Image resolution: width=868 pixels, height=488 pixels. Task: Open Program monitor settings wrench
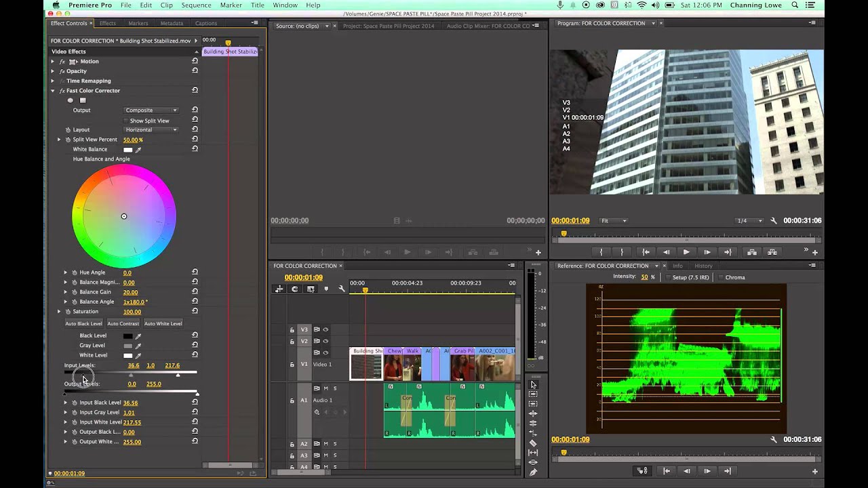(x=774, y=221)
